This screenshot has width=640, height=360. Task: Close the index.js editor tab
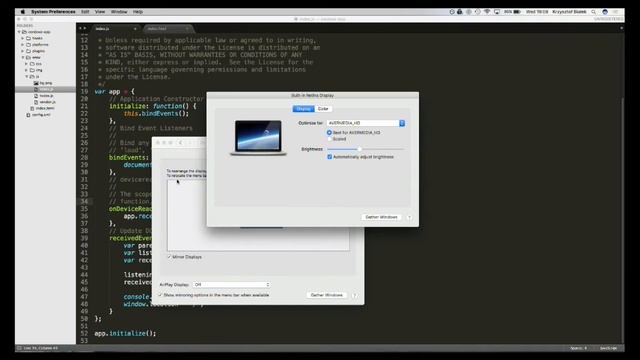[135, 29]
